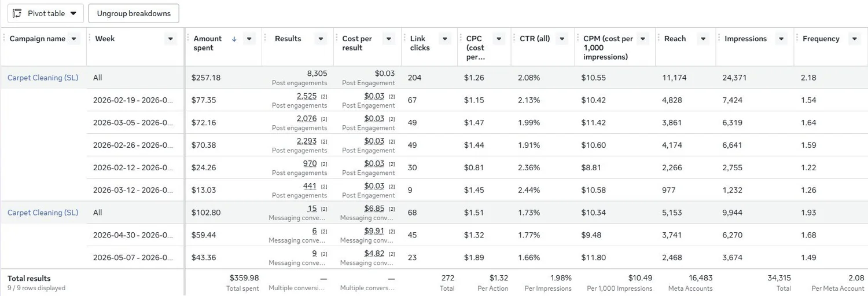Open Reach column dropdown arrow
This screenshot has height=296, width=868.
703,39
